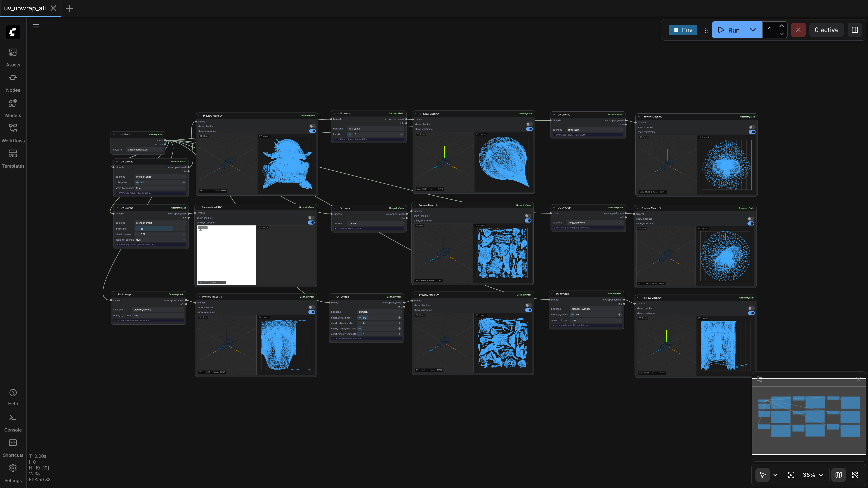Open the Nodes library in the sidebar
Image resolution: width=868 pixels, height=488 pixels.
13,83
